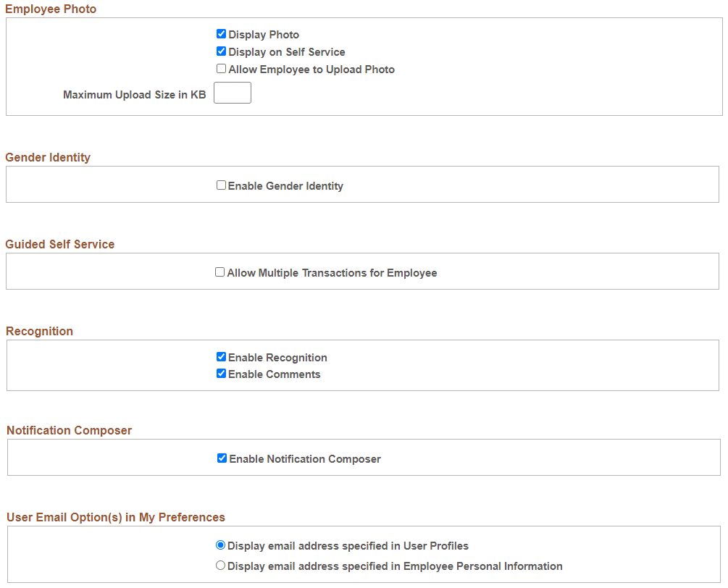Enable Allow Employee to Upload Photo

221,68
